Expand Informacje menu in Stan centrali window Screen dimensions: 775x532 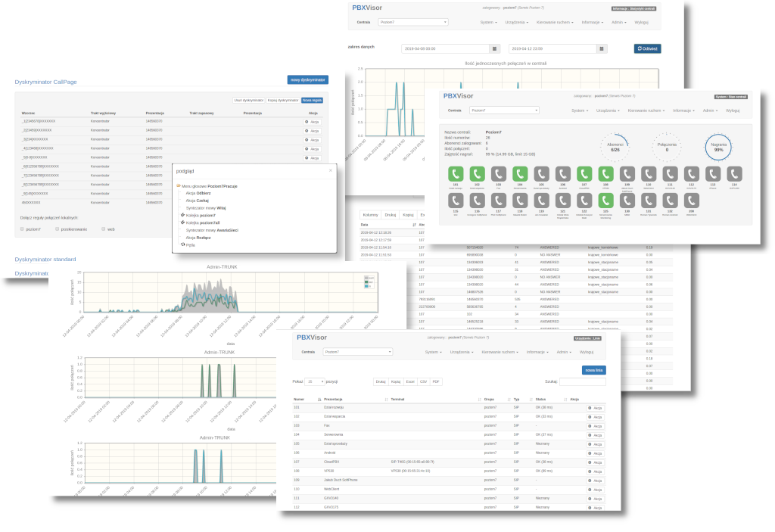tap(683, 110)
